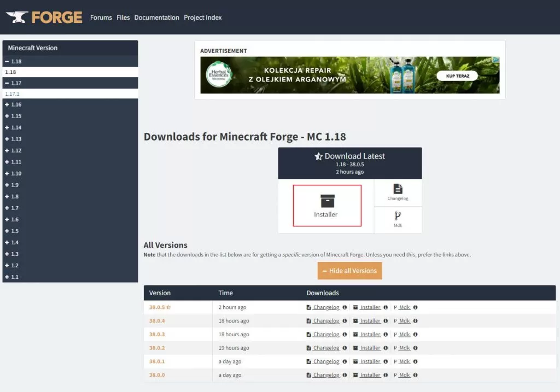The height and width of the screenshot is (392, 560).
Task: Select Minecraft version 1.17.1
Action: point(70,94)
